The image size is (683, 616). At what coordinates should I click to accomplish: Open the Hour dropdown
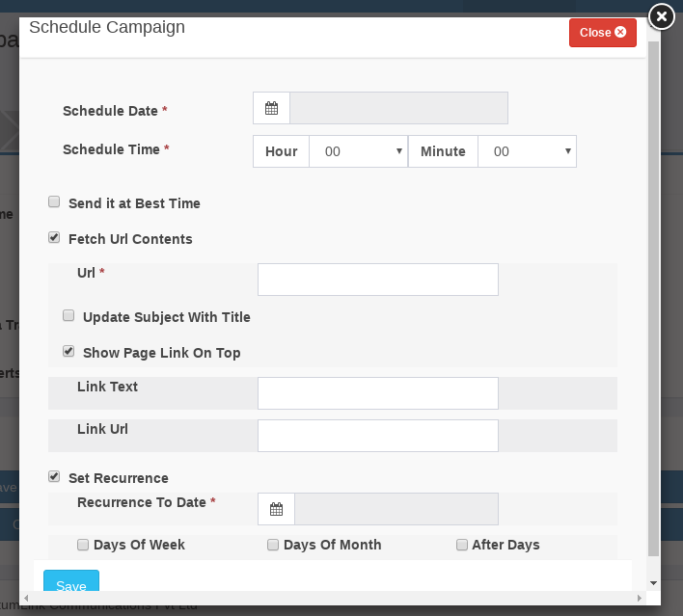tap(358, 151)
